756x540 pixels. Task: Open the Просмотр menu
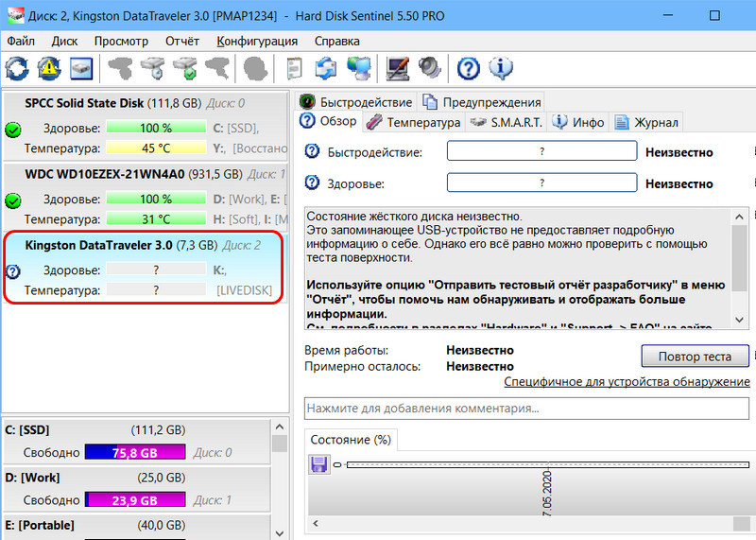tap(121, 41)
